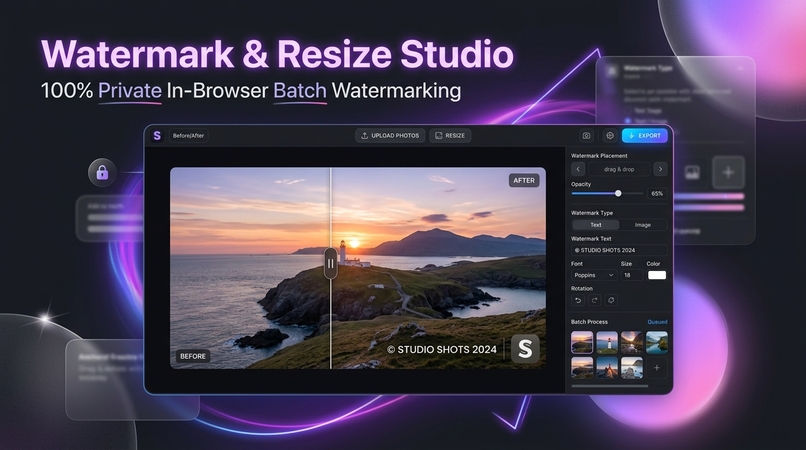
Task: Click the UPLOAD PHOTOS button
Action: coord(390,136)
